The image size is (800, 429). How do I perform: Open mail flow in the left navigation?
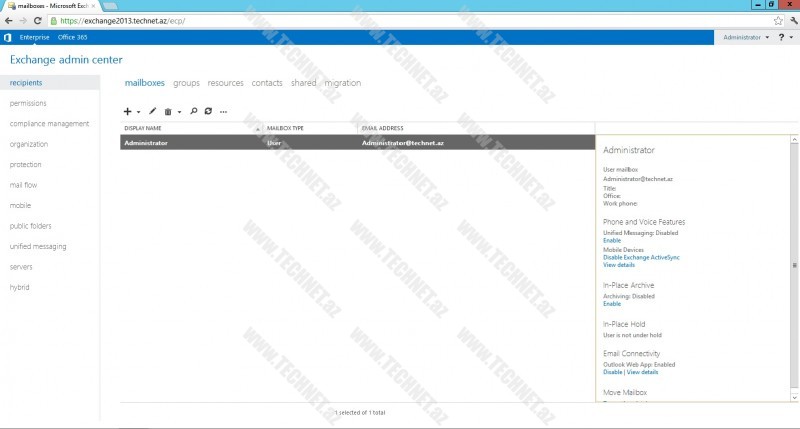23,185
